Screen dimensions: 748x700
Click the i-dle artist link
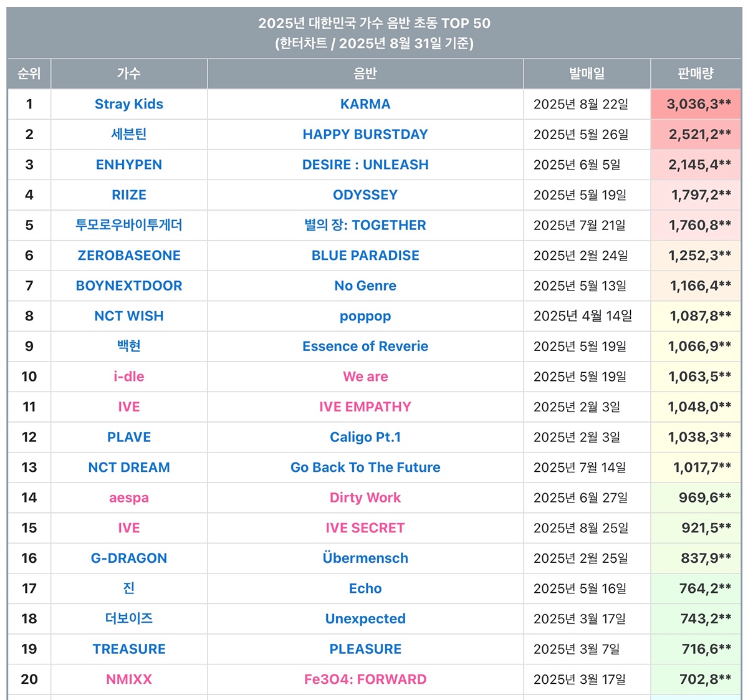(129, 376)
